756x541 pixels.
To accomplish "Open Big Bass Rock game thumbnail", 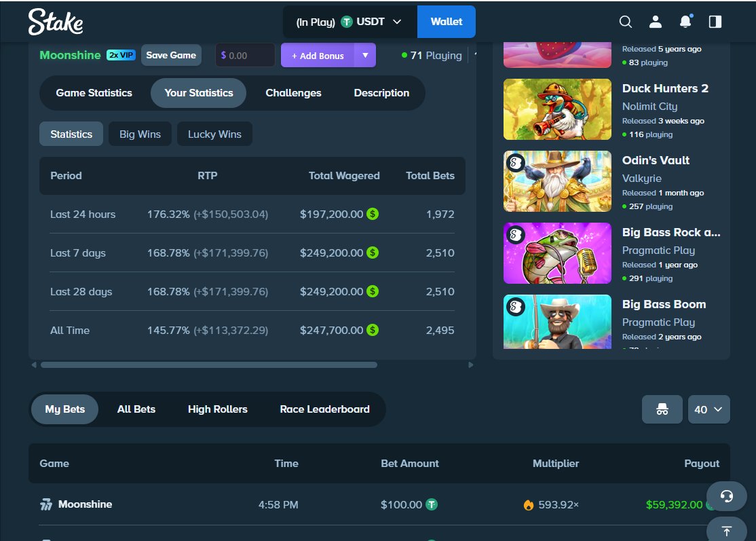I will point(557,253).
